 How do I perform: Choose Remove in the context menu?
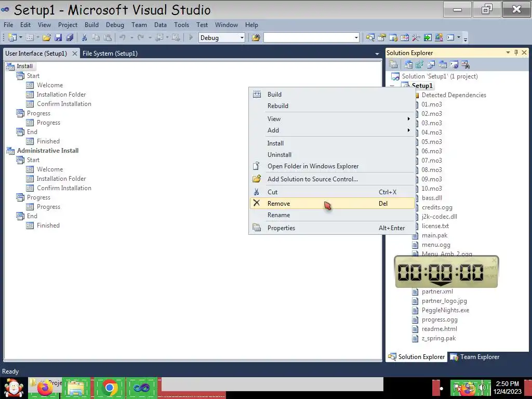[332, 203]
